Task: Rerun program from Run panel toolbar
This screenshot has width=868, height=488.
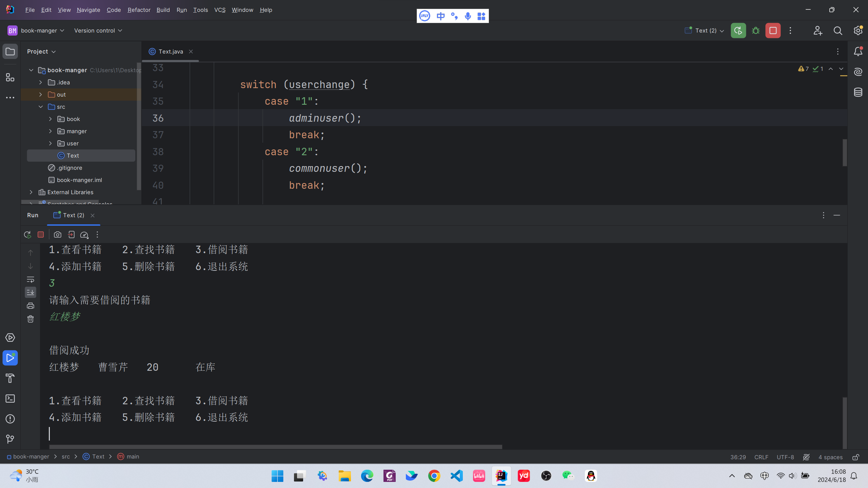Action: tap(27, 235)
